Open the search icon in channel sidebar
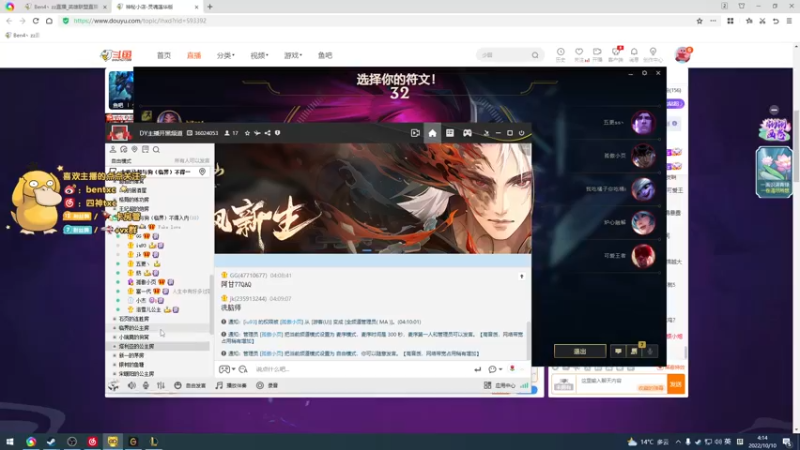The height and width of the screenshot is (450, 800). tap(156, 149)
